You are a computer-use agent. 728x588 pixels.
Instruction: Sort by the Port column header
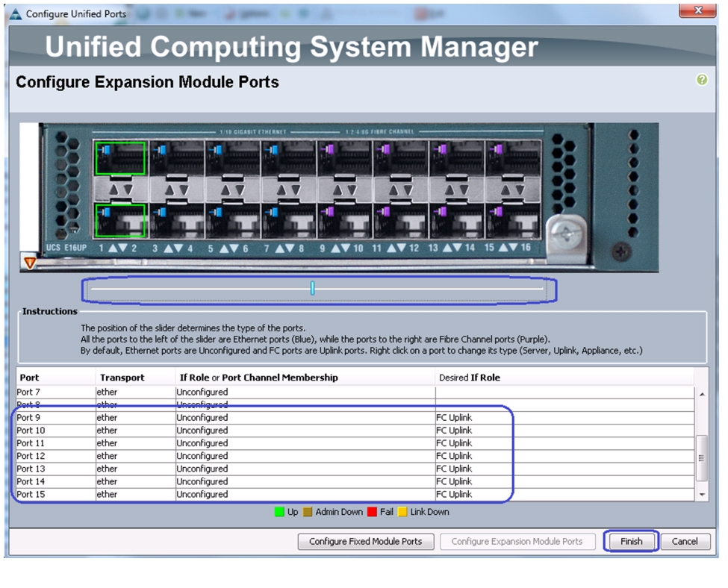tap(56, 378)
